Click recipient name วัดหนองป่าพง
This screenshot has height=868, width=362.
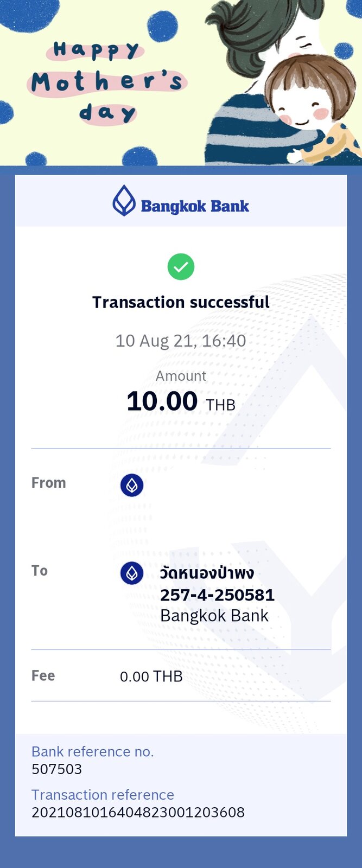click(x=207, y=573)
